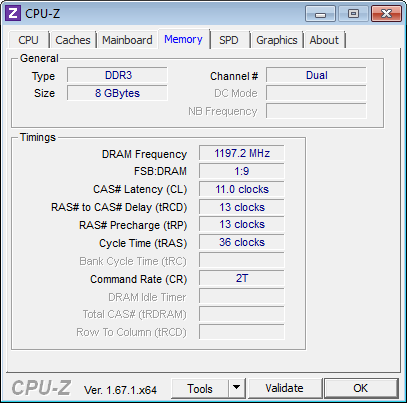Expand the Tools dropdown arrow
The width and height of the screenshot is (407, 403).
pos(237,388)
